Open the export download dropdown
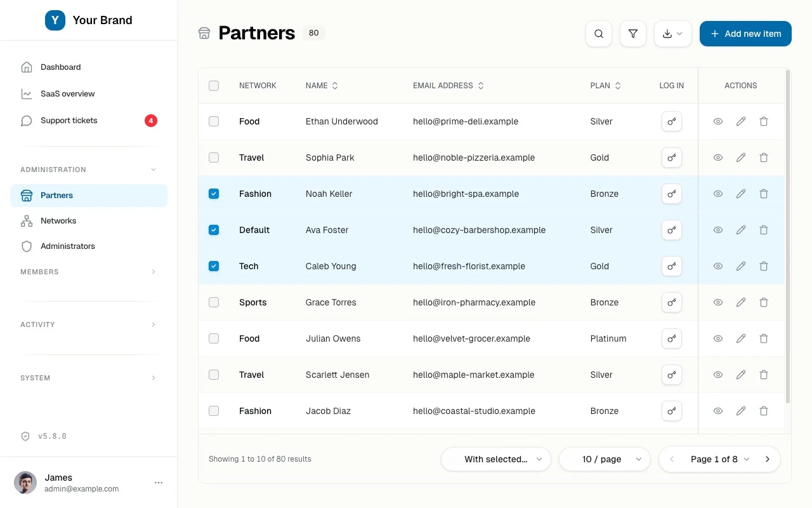This screenshot has height=508, width=812. [673, 34]
